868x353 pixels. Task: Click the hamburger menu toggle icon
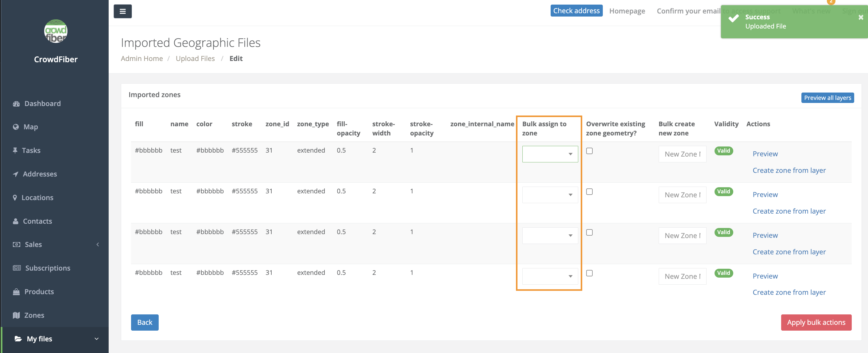(122, 11)
